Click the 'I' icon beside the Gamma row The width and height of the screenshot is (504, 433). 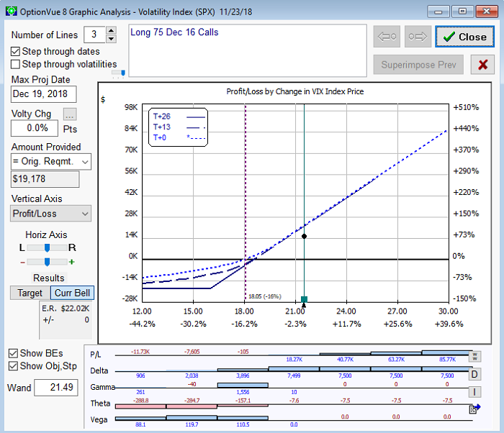[x=474, y=391]
